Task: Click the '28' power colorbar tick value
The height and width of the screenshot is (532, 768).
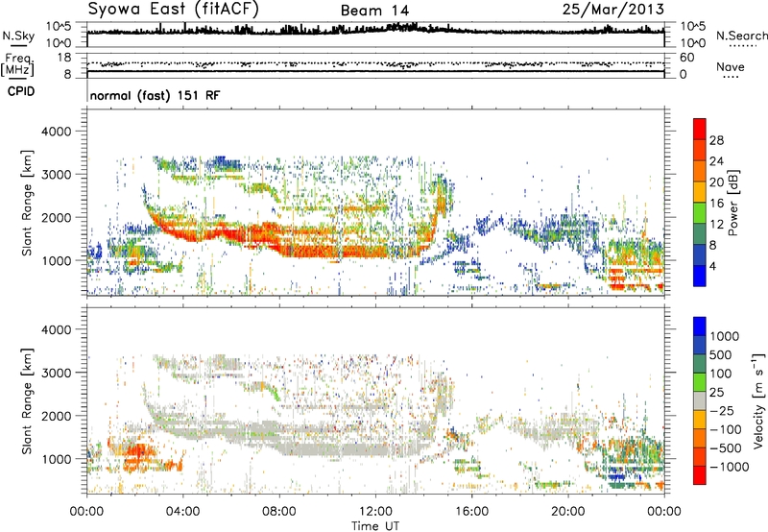Action: click(716, 140)
